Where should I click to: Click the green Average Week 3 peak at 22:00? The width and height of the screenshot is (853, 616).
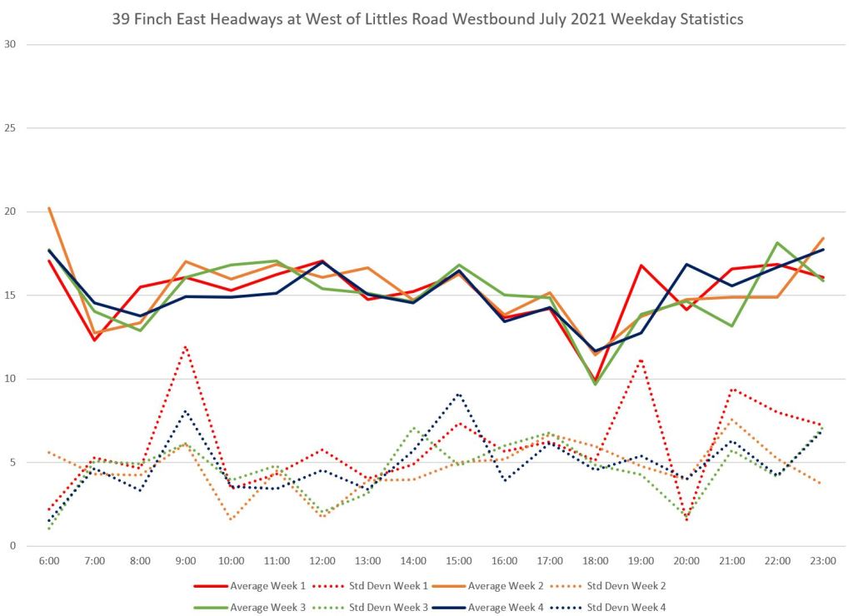(777, 243)
